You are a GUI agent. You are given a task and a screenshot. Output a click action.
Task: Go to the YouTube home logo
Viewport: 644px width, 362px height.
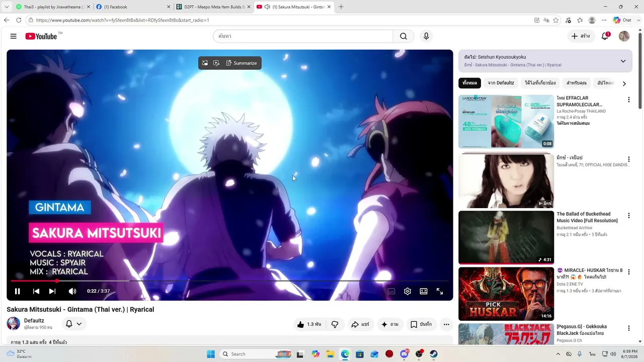click(x=41, y=36)
